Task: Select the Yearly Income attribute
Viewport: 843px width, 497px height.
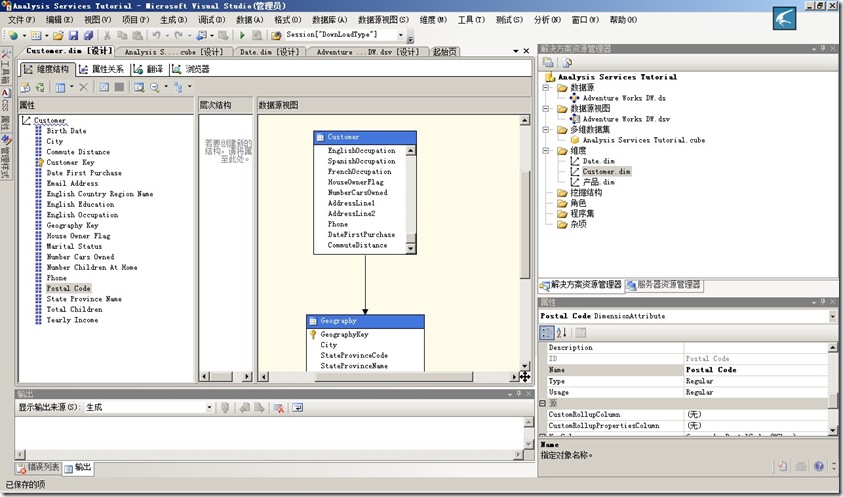Action: pos(72,320)
